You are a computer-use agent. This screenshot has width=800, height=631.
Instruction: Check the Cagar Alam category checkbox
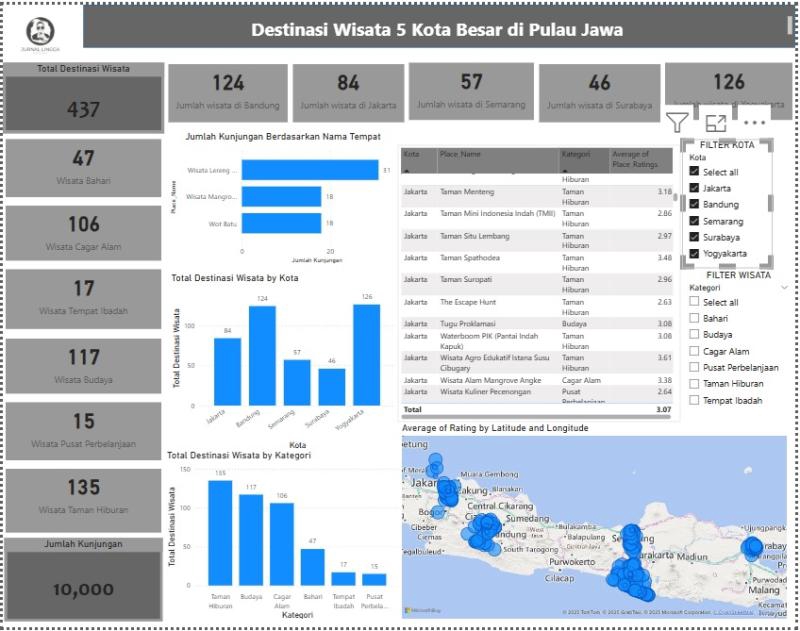694,351
